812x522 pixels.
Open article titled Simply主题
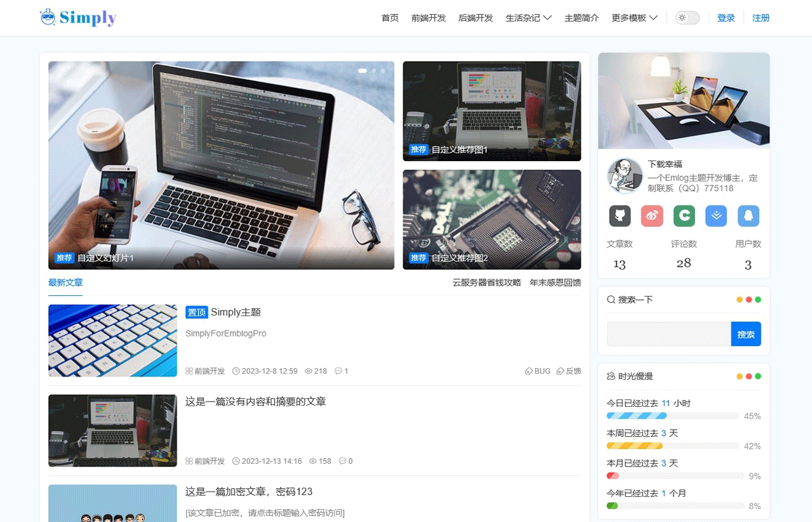point(235,312)
